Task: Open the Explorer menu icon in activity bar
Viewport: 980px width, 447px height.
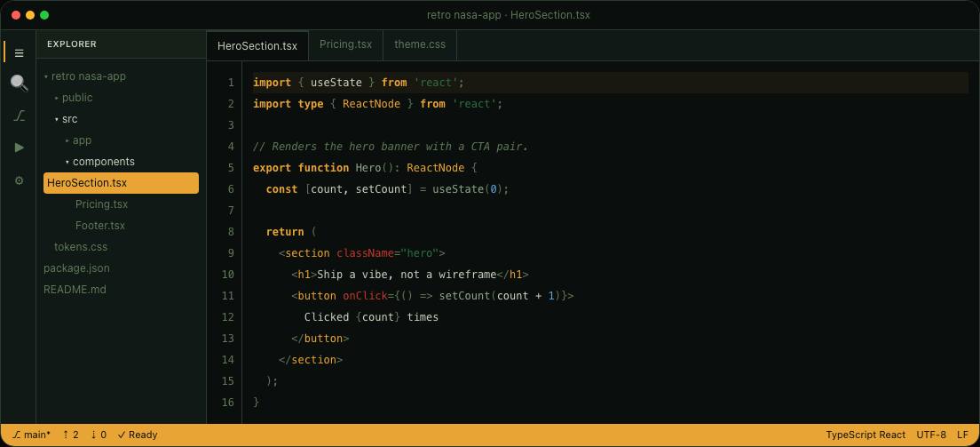Action: pos(19,53)
